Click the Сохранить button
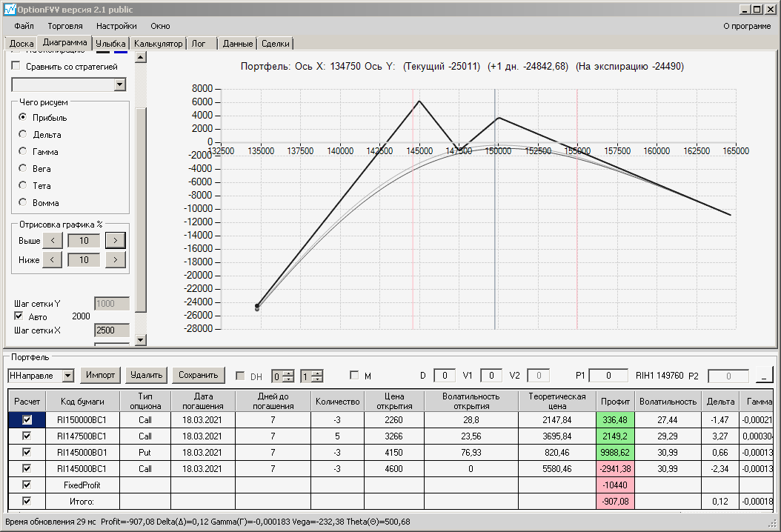This screenshot has width=781, height=532. click(199, 375)
